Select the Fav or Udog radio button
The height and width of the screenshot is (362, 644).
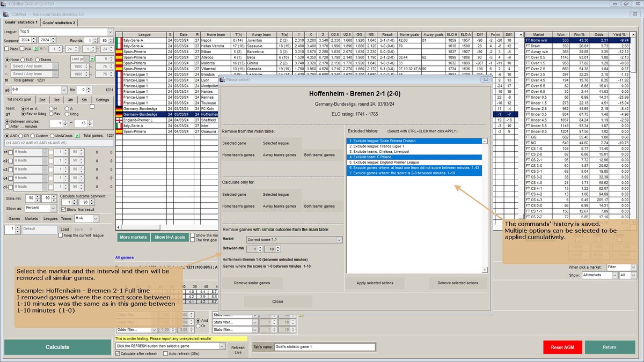(x=23, y=114)
